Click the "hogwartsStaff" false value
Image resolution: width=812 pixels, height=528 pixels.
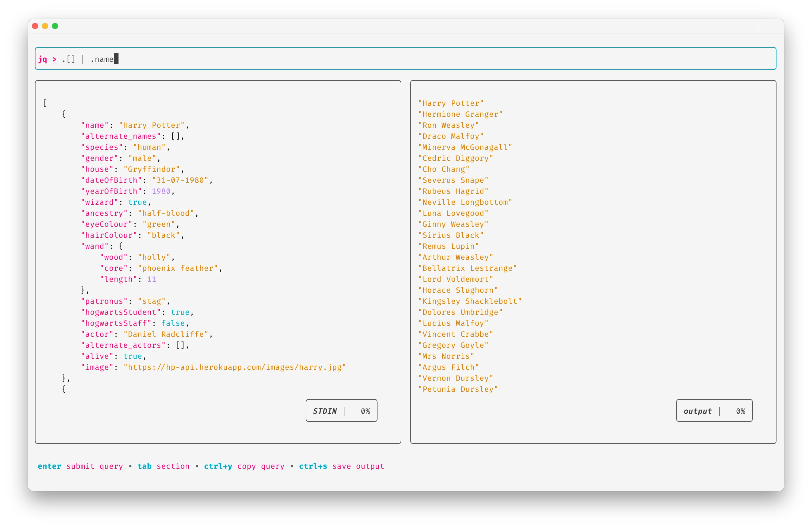pyautogui.click(x=173, y=323)
